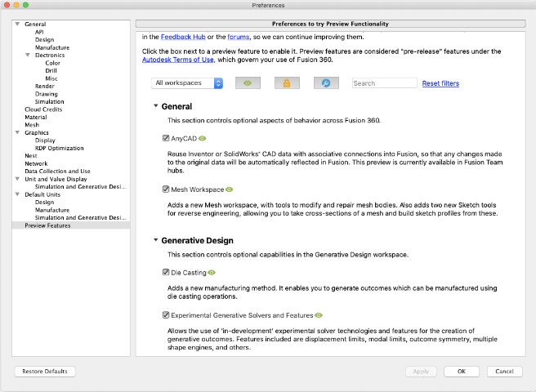Click the eye icon beside Die Casting
The width and height of the screenshot is (536, 392).
(212, 272)
